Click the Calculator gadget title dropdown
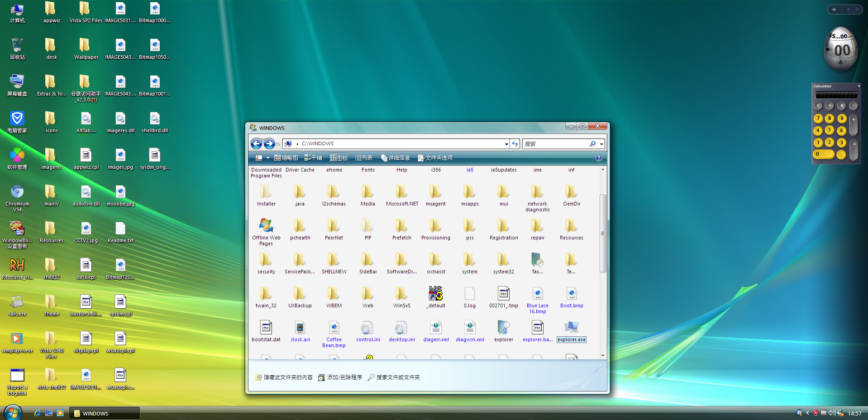868x420 pixels. (x=858, y=86)
